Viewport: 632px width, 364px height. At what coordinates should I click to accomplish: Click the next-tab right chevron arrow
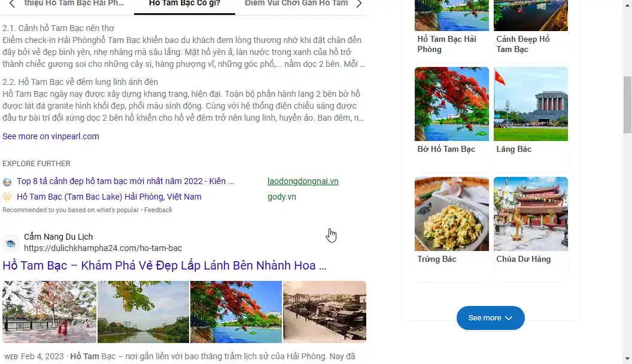pos(358,4)
